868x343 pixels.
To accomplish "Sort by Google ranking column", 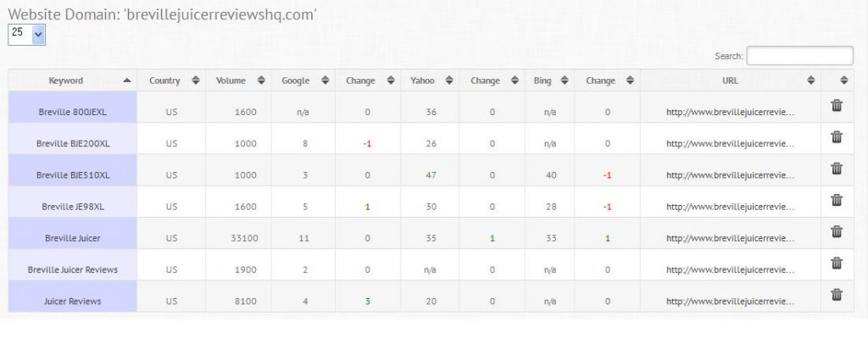I will tap(303, 80).
